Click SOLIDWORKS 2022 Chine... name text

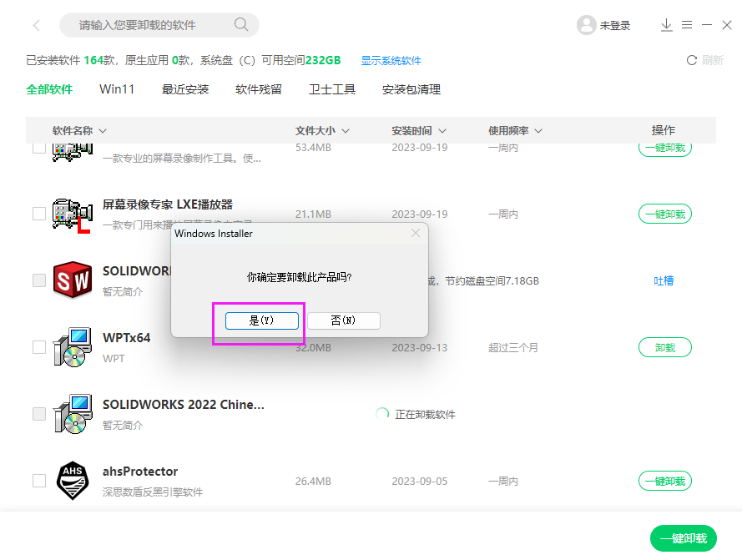(x=184, y=405)
